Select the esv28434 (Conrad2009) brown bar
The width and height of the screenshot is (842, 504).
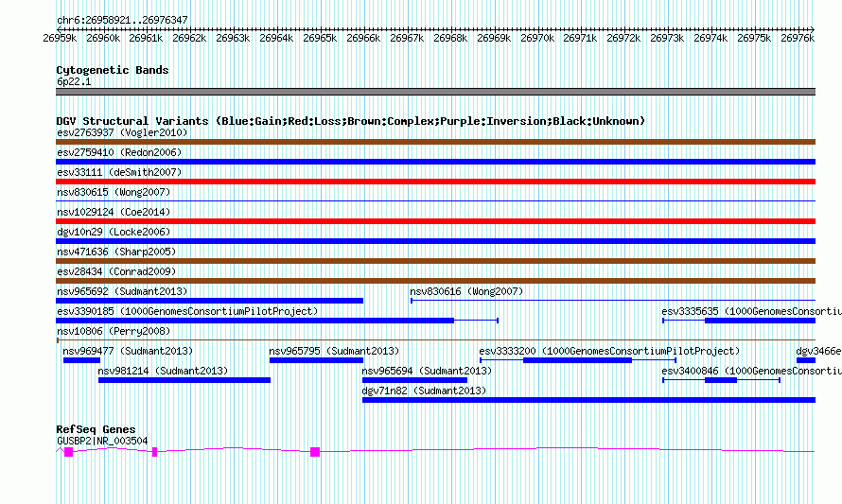point(435,281)
